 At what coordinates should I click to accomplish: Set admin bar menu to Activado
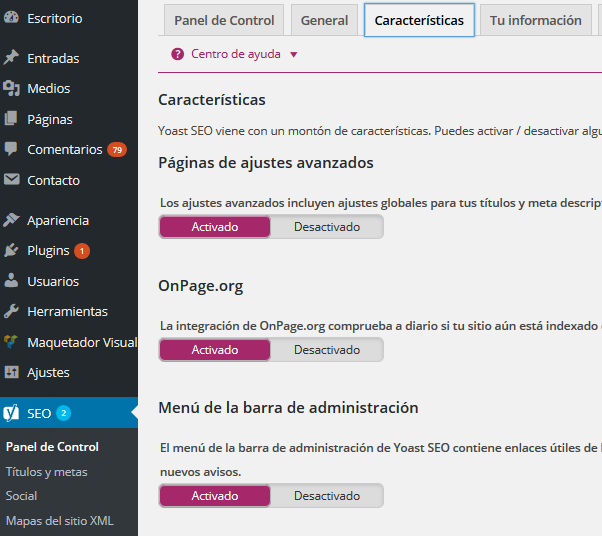tap(215, 496)
